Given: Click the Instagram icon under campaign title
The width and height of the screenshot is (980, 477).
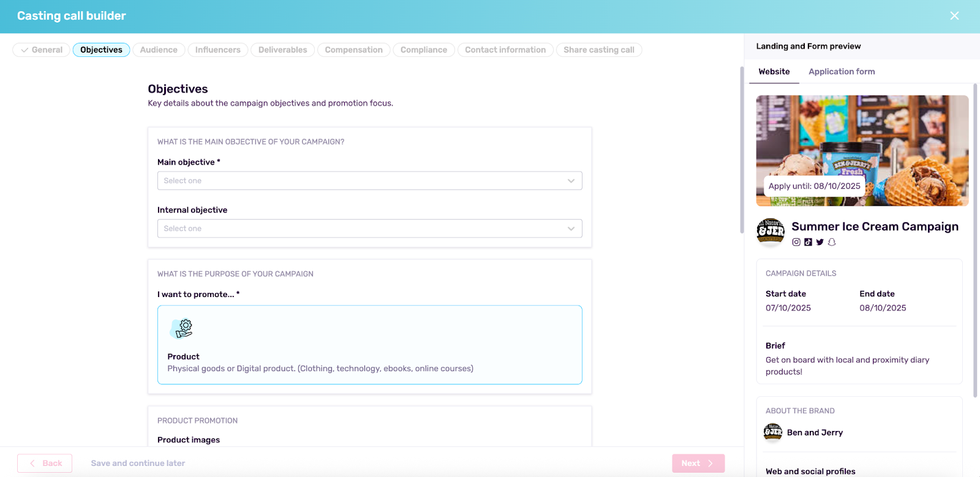Looking at the screenshot, I should 796,242.
